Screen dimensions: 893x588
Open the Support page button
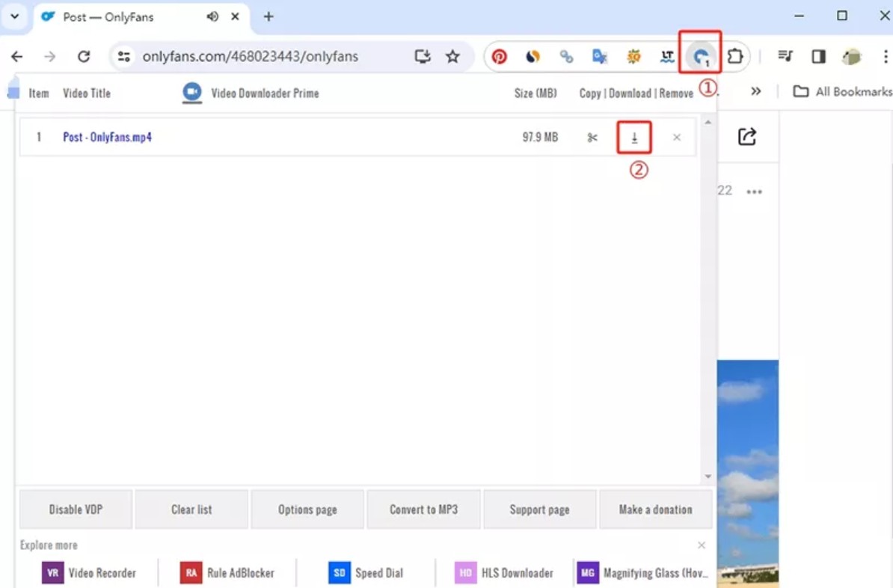(x=539, y=509)
